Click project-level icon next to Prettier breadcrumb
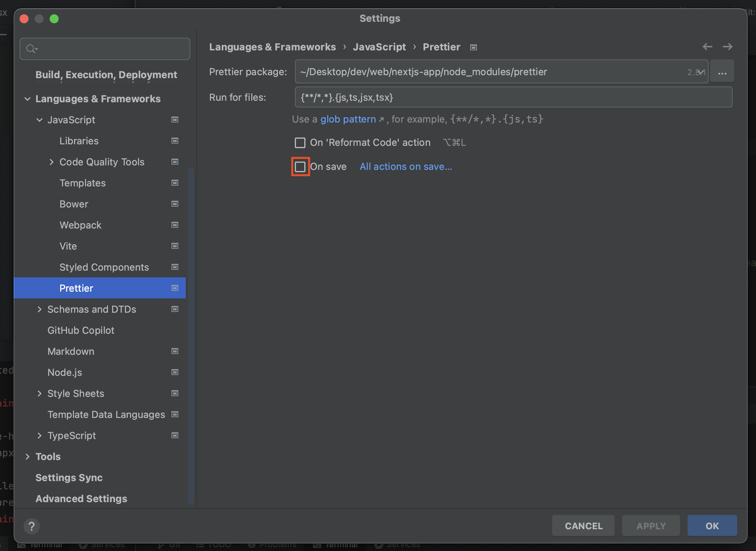Image resolution: width=756 pixels, height=551 pixels. (x=474, y=47)
